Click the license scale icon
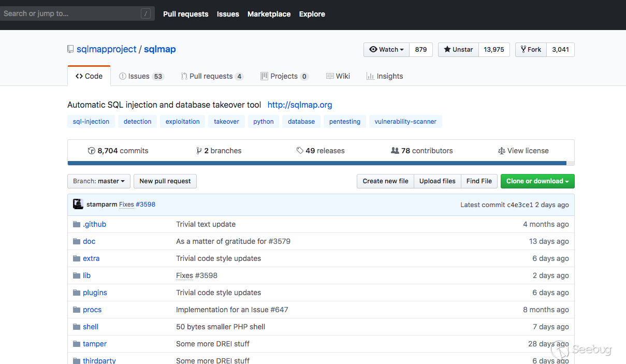This screenshot has width=626, height=364. 501,151
